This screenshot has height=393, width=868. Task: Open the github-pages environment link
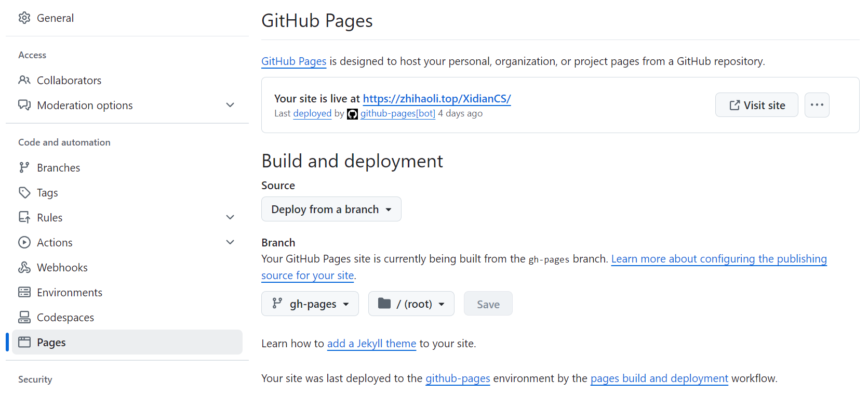tap(458, 378)
